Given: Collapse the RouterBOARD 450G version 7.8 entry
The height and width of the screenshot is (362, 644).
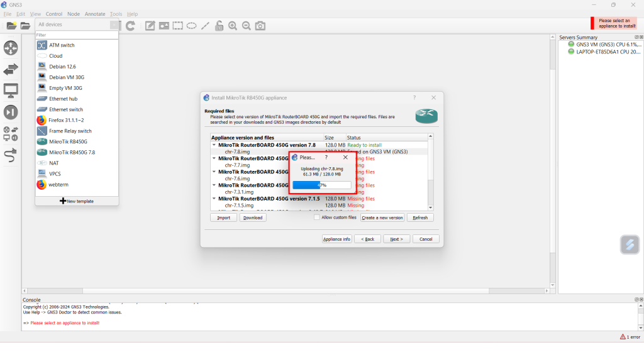Looking at the screenshot, I should point(214,145).
